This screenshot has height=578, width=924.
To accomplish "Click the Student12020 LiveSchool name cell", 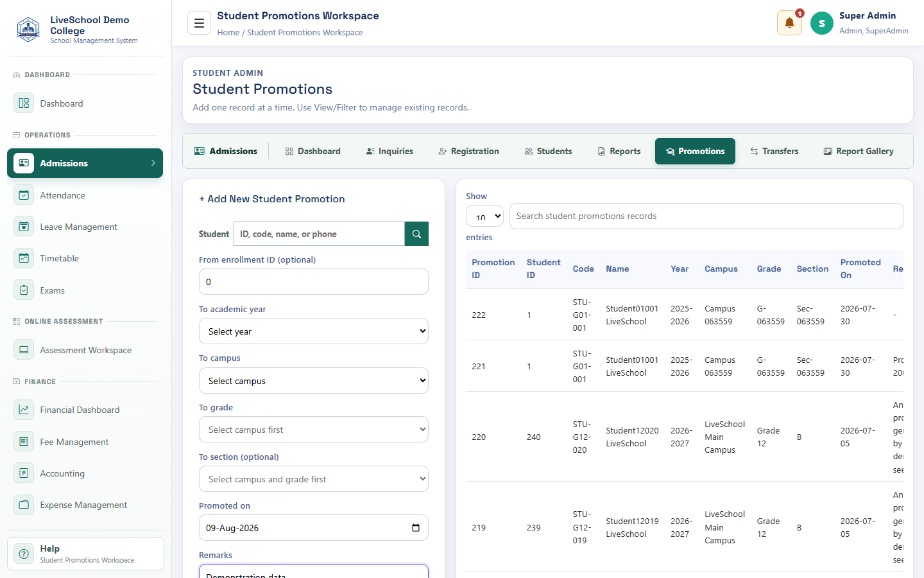I will 632,437.
